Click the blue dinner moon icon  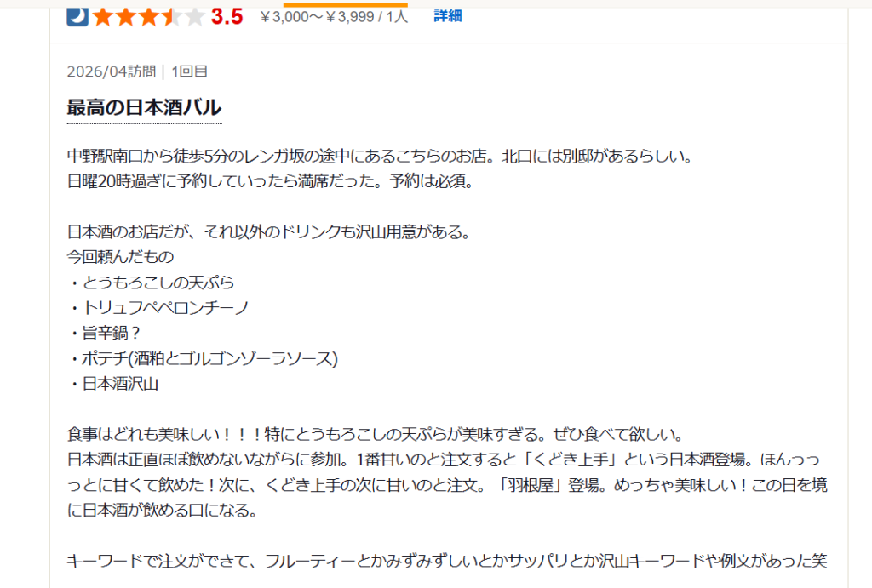77,16
